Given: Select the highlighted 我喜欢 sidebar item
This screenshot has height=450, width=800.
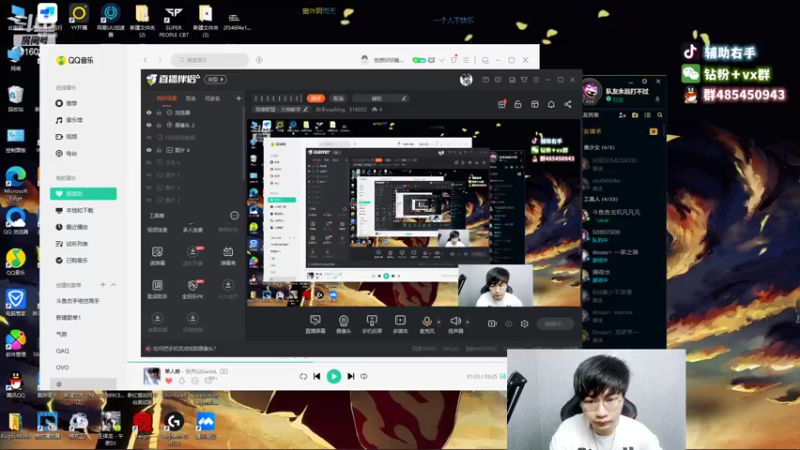Looking at the screenshot, I should click(x=83, y=194).
